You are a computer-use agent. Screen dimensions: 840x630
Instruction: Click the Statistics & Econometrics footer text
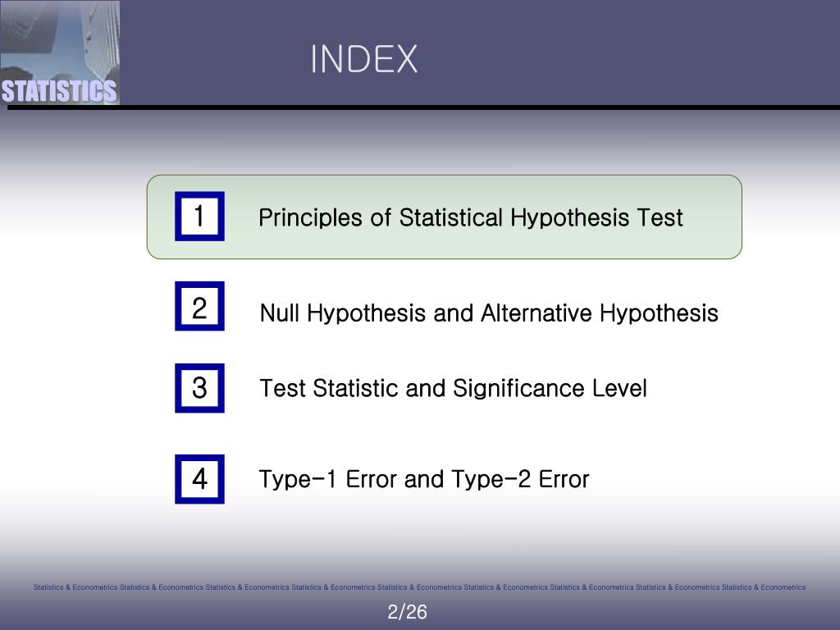pos(419,587)
